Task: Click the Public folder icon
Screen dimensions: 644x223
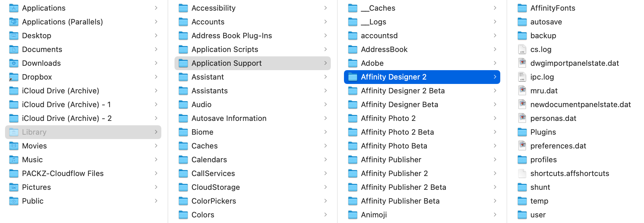Action: [x=14, y=201]
